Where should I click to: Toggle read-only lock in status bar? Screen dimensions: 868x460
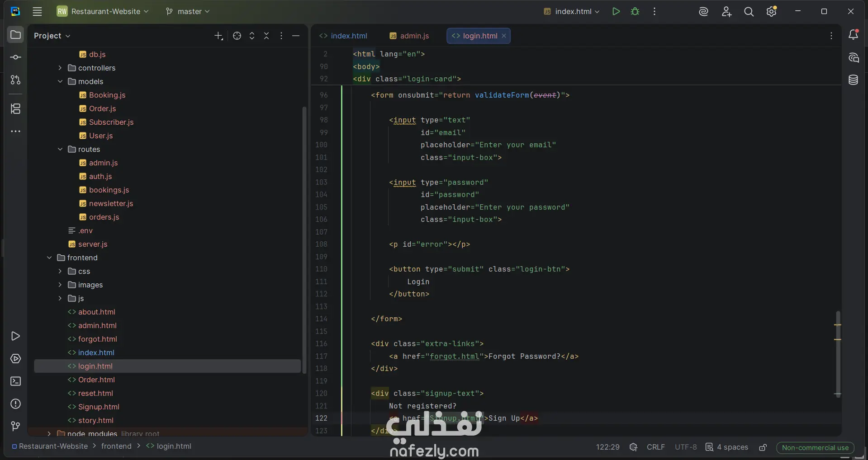(763, 447)
